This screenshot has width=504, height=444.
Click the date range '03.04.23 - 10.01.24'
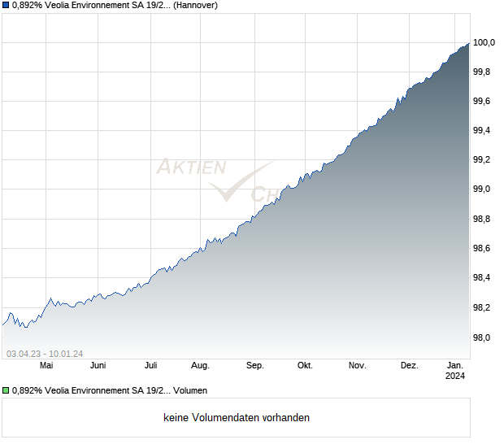pyautogui.click(x=45, y=354)
